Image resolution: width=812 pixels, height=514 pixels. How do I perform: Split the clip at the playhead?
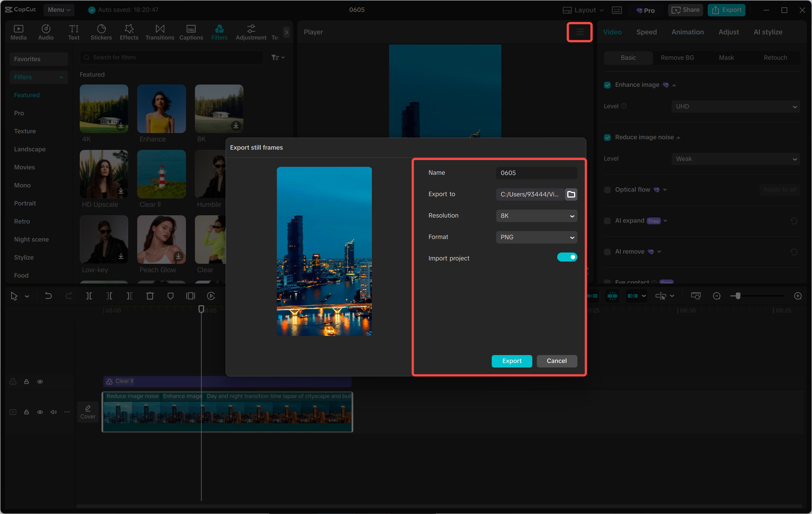pos(89,296)
